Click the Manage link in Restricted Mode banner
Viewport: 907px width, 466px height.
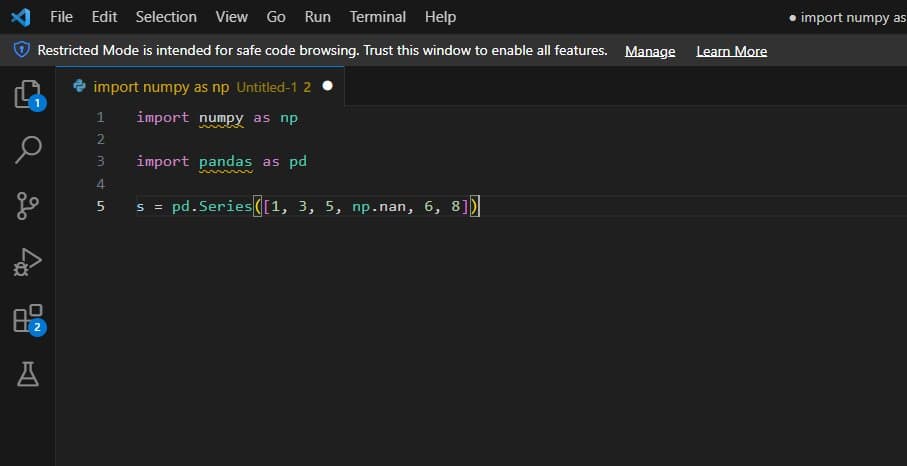point(650,51)
